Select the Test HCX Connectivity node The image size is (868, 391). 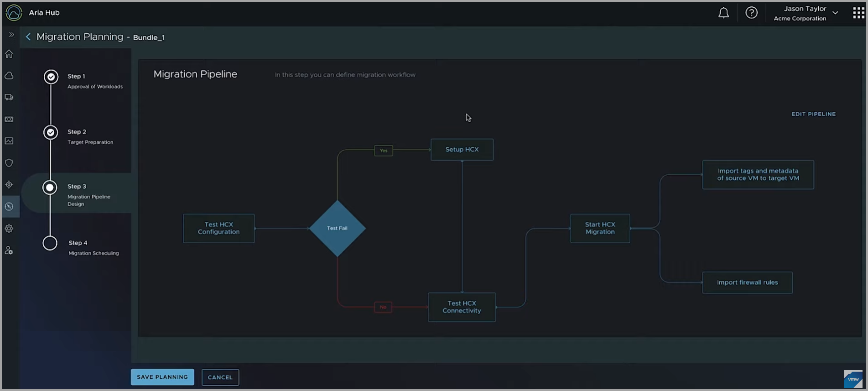462,307
